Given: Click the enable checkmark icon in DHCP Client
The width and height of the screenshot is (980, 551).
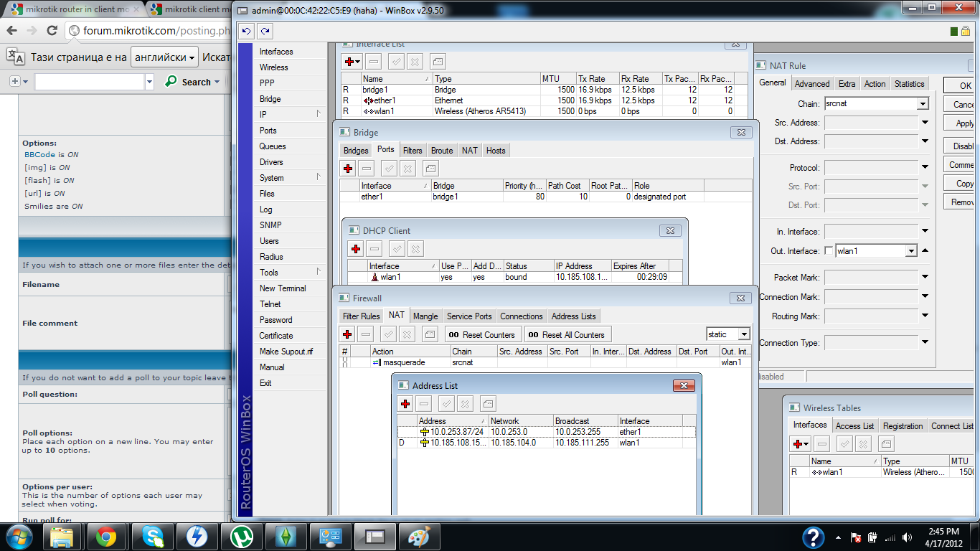Looking at the screenshot, I should 397,249.
